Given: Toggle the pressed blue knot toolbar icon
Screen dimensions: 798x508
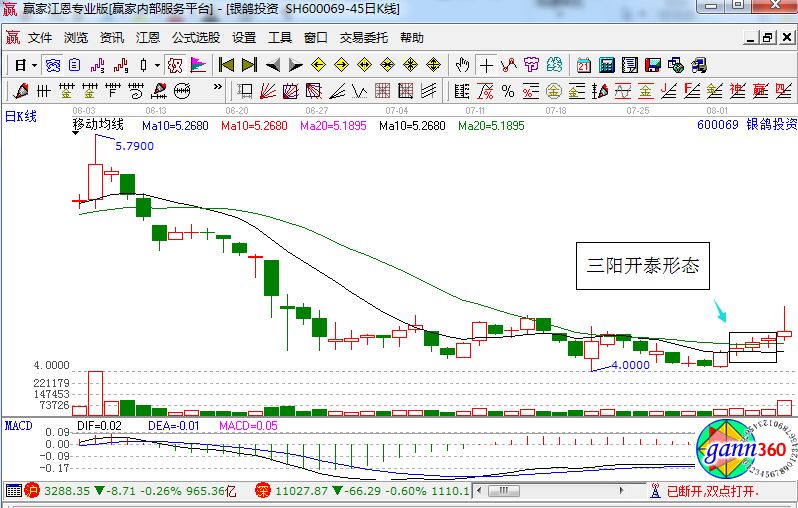Looking at the screenshot, I should 52,65.
